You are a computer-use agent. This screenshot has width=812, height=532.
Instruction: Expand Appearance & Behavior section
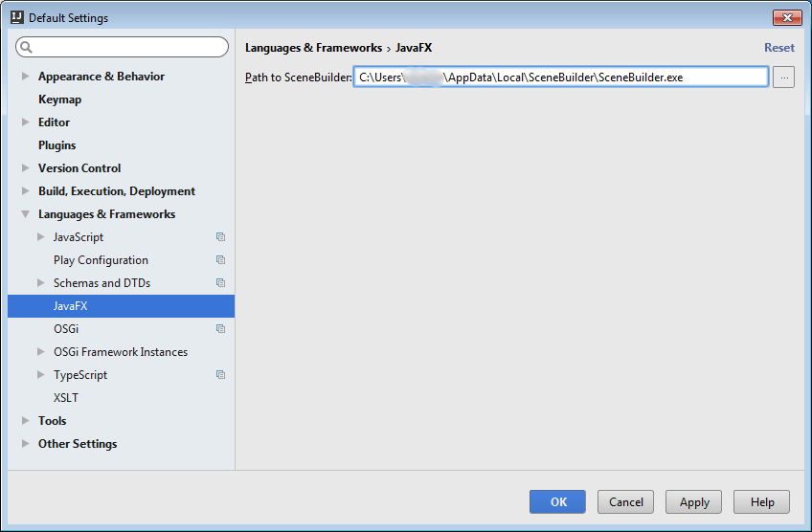25,77
